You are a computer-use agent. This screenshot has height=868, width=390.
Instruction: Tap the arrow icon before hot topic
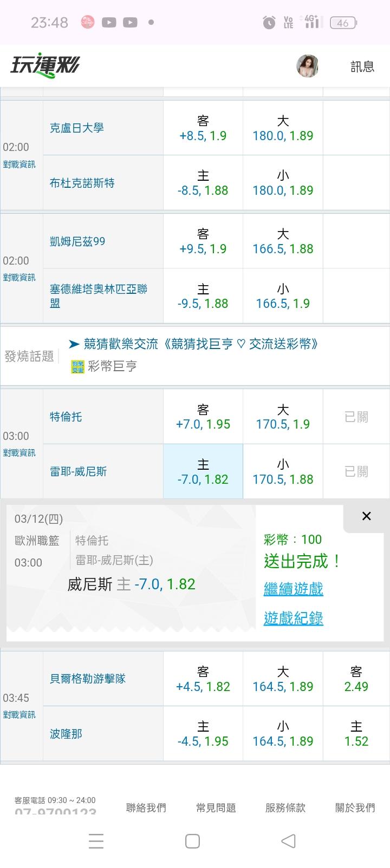74,344
